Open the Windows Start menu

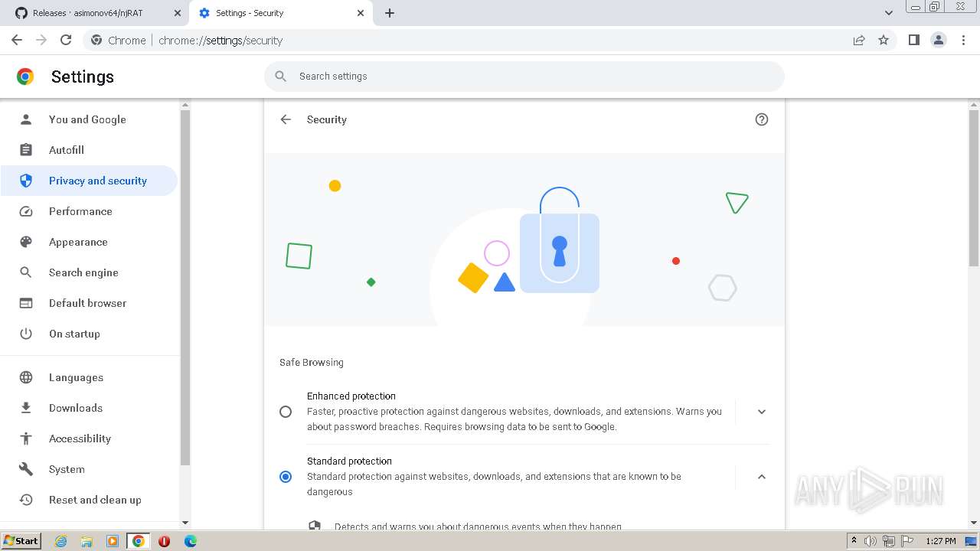tap(21, 541)
